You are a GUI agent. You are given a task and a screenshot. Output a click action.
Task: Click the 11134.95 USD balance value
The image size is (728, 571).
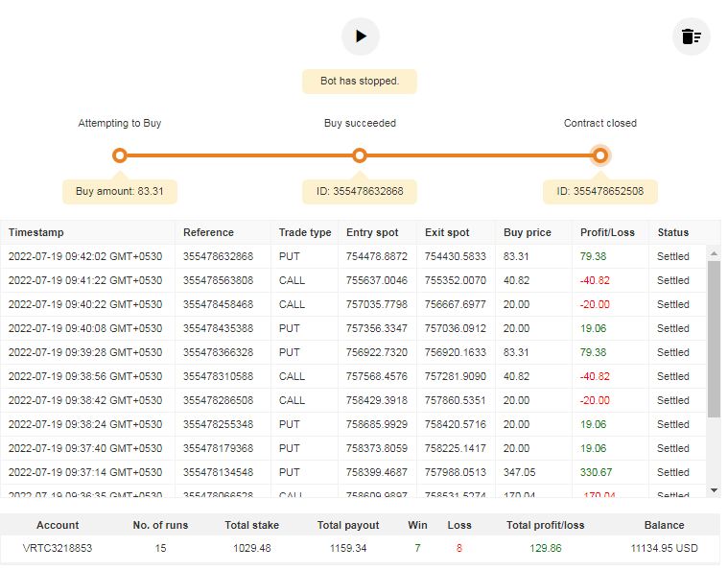pos(664,548)
